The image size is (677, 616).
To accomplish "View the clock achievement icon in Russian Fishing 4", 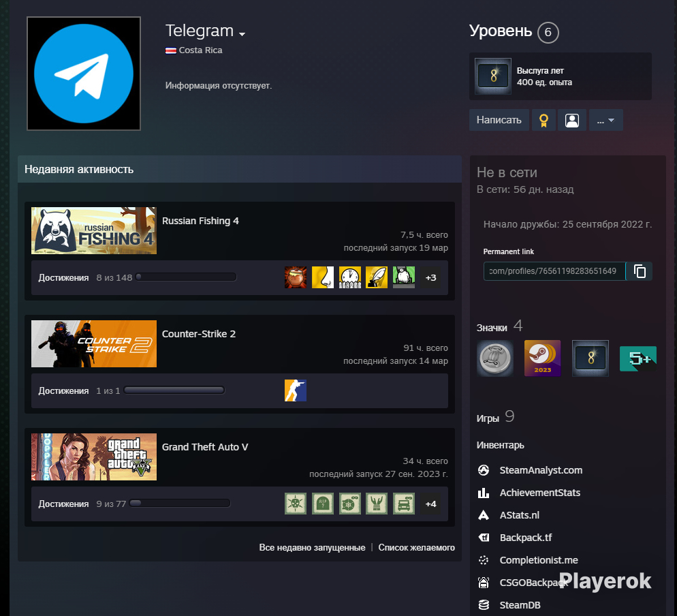I will (x=349, y=277).
